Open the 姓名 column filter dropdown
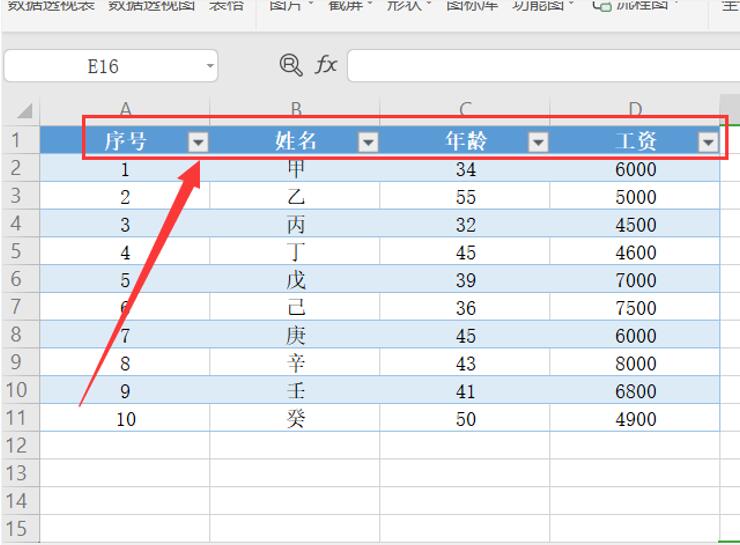Viewport: 740px width, 545px height. point(368,142)
